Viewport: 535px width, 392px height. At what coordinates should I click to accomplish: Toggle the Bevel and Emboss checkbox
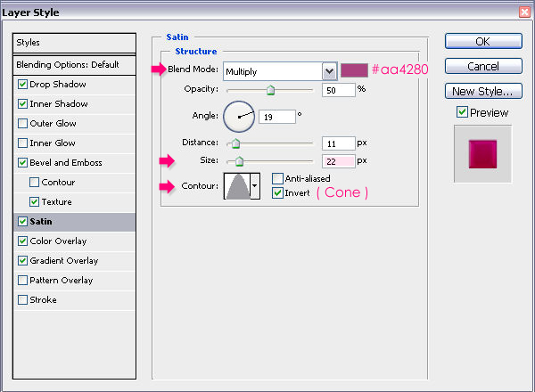(22, 163)
